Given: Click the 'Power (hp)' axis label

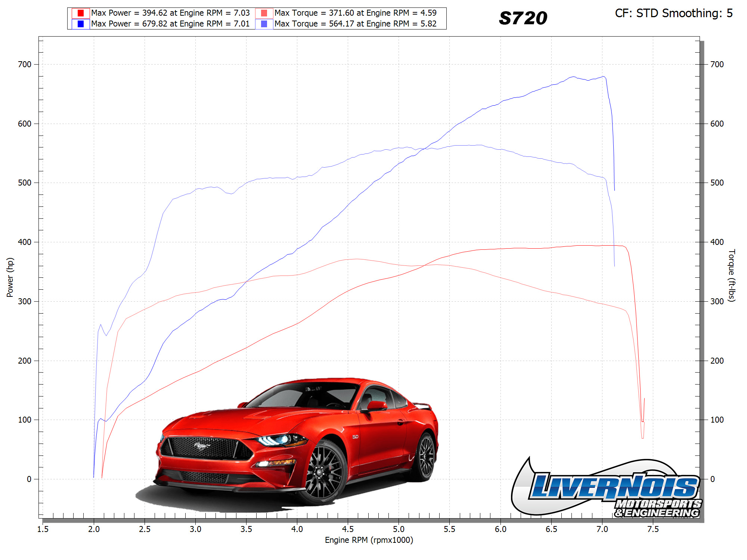Looking at the screenshot, I should tap(10, 277).
